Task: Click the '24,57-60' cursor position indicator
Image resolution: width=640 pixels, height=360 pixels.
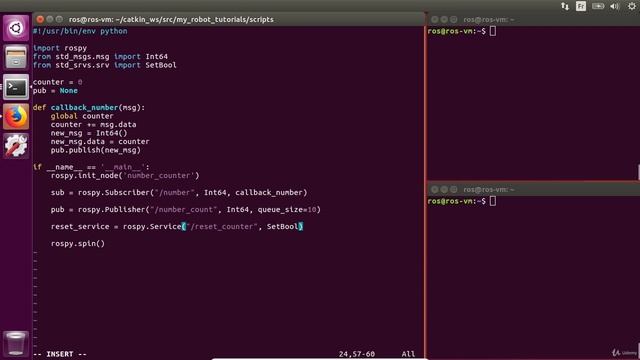Action: tap(357, 354)
